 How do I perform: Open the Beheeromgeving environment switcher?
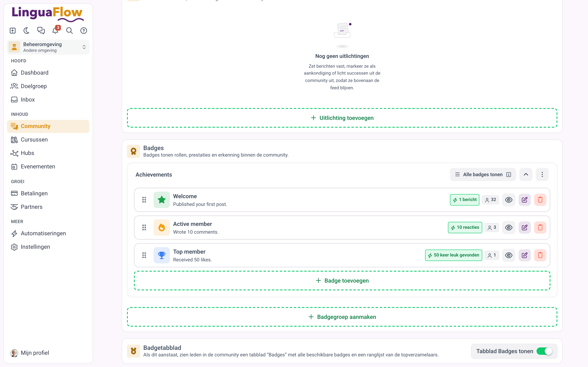tap(48, 47)
